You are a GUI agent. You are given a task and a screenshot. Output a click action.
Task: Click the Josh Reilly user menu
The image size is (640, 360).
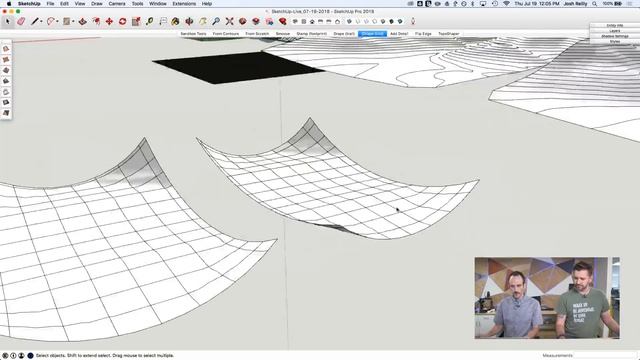(x=576, y=4)
